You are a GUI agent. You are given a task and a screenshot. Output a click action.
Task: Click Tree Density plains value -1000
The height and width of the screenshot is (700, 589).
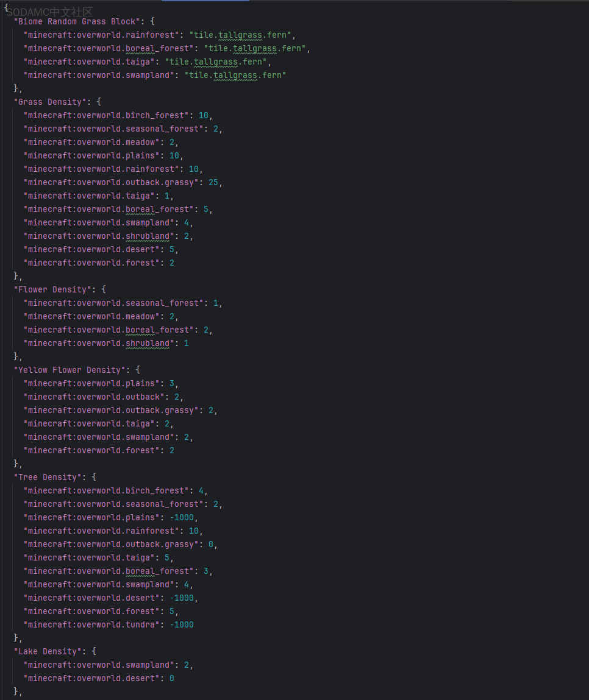click(182, 517)
